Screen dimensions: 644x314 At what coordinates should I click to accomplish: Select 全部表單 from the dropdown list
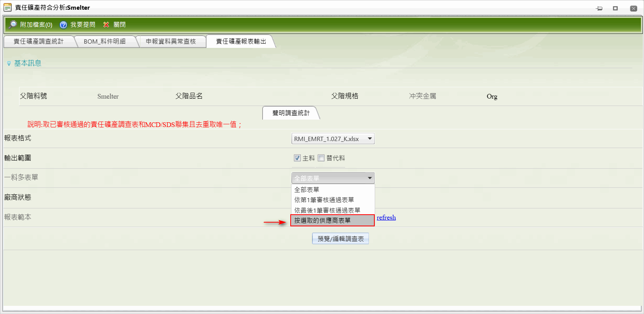coord(333,190)
